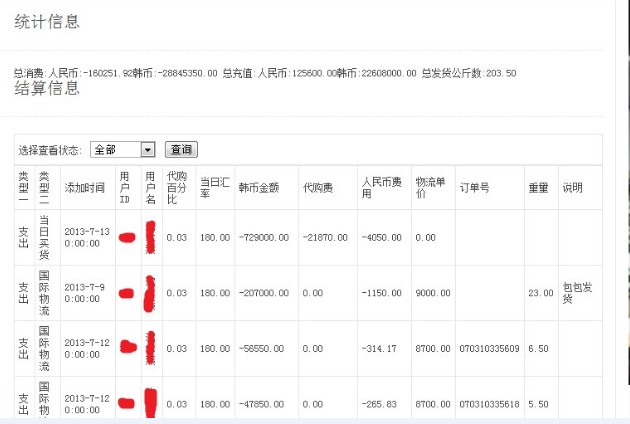Viewport: 630px width, 424px height.
Task: Select order number 070310335618
Action: [x=487, y=404]
